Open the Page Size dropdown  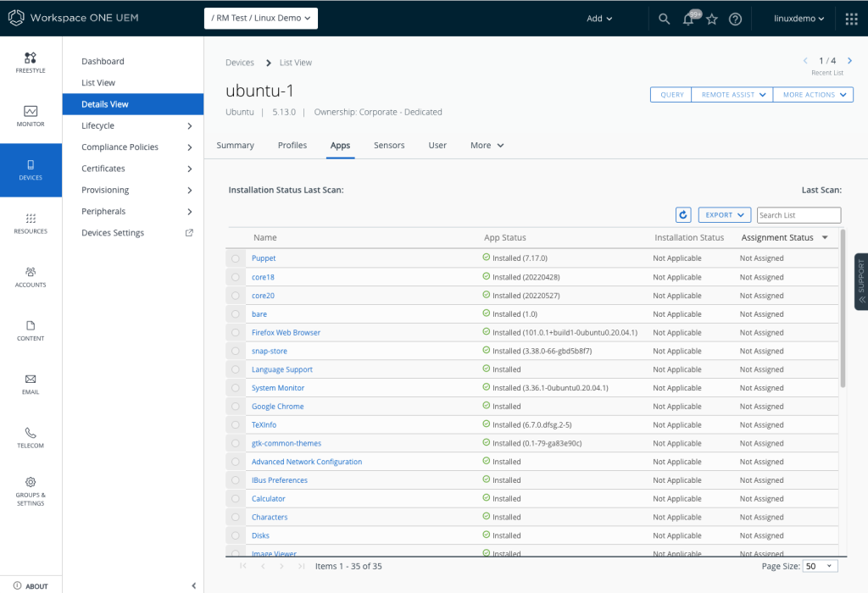click(819, 566)
